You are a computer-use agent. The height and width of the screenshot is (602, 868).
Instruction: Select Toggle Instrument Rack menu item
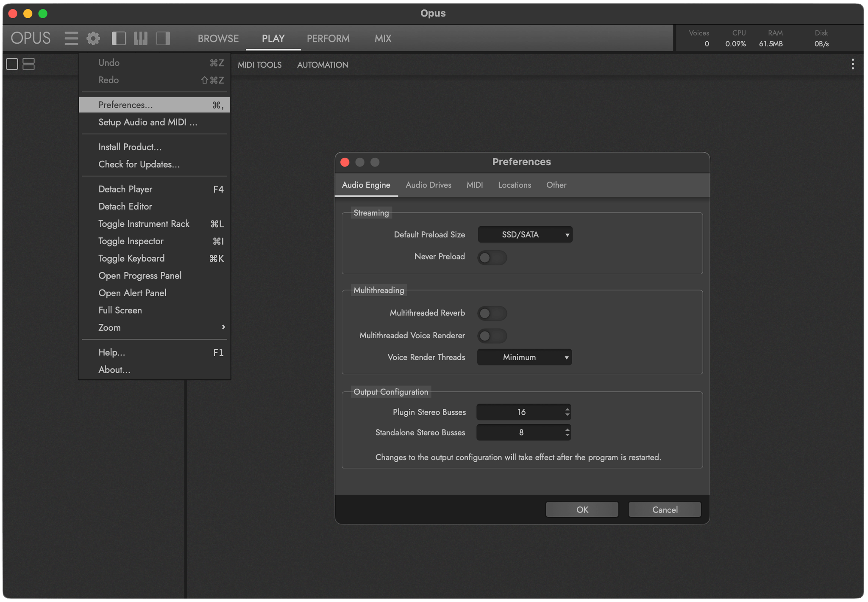point(154,224)
